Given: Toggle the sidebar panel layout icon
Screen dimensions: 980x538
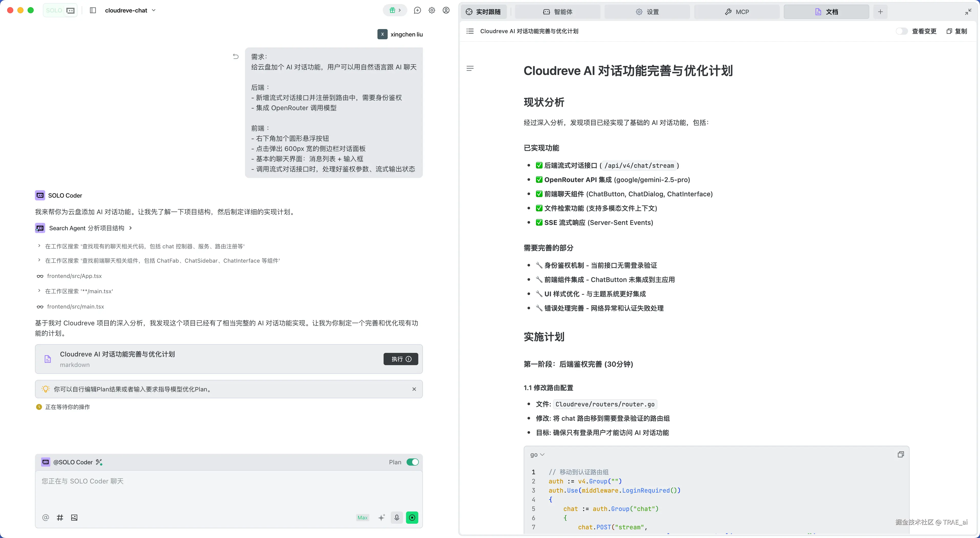Looking at the screenshot, I should pos(93,10).
